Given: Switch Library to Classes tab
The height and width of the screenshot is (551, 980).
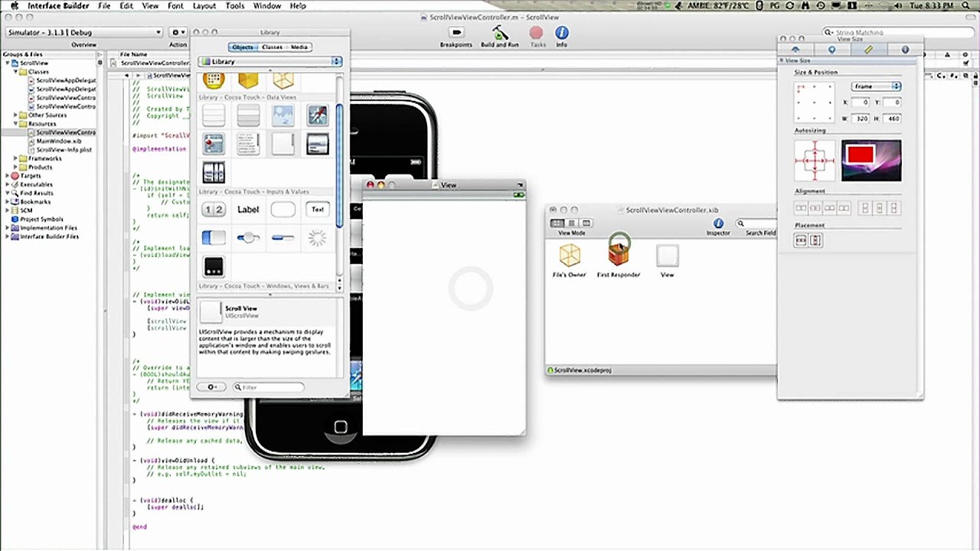Looking at the screenshot, I should point(272,47).
